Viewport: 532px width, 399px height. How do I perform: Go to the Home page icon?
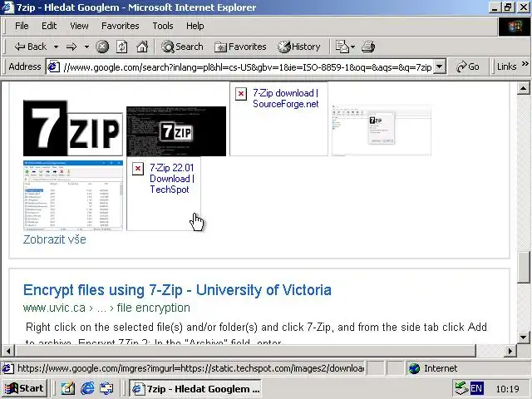[x=142, y=47]
